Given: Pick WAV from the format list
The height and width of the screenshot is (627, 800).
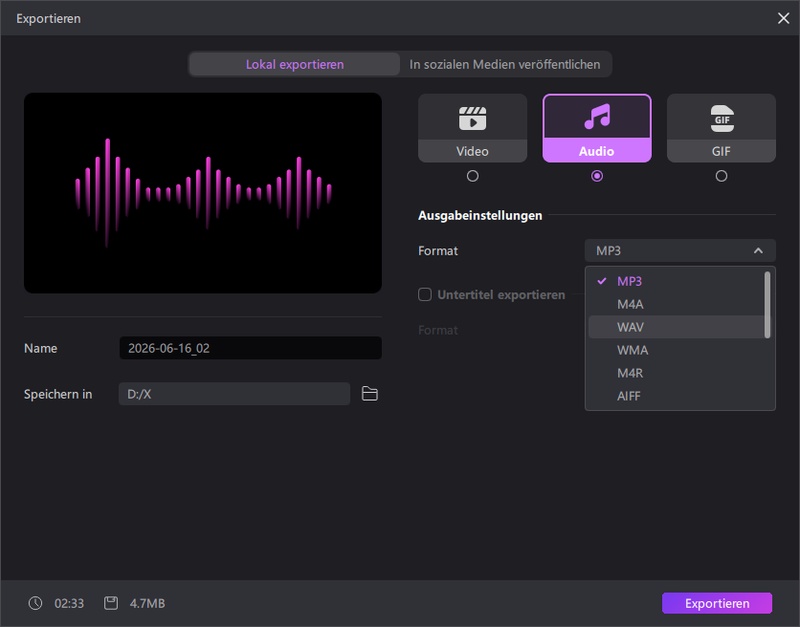Looking at the screenshot, I should tap(677, 327).
